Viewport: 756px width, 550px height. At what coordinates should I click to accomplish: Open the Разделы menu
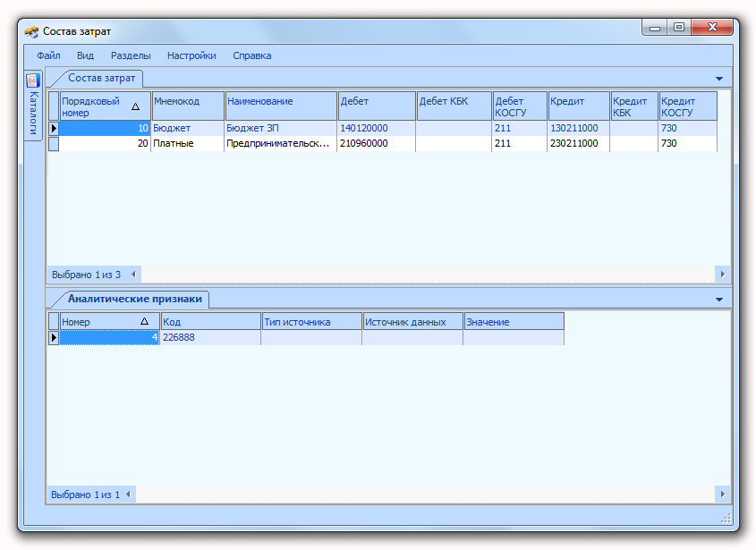(131, 56)
